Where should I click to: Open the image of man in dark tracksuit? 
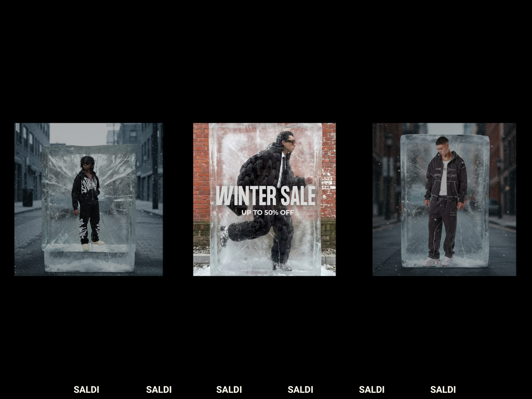pos(444,199)
